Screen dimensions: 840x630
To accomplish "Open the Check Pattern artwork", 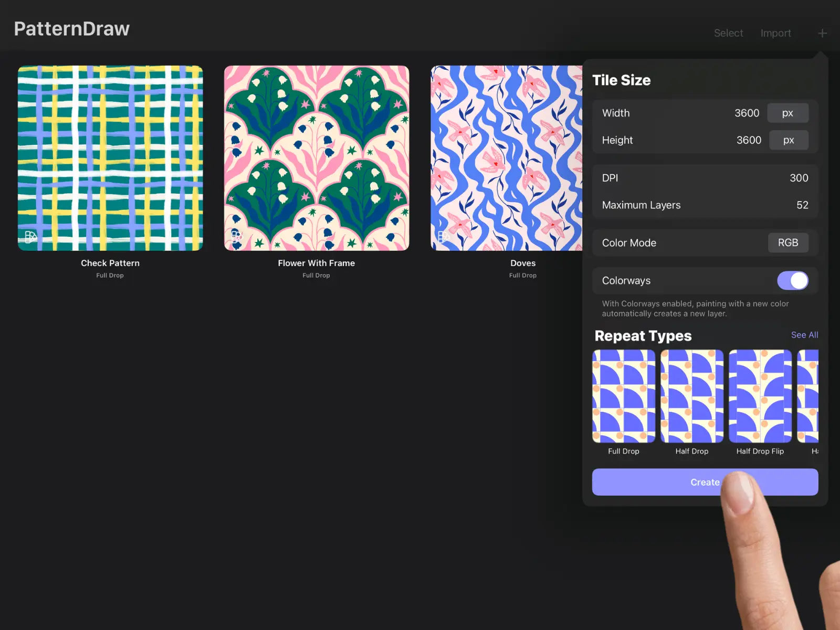I will pos(110,158).
